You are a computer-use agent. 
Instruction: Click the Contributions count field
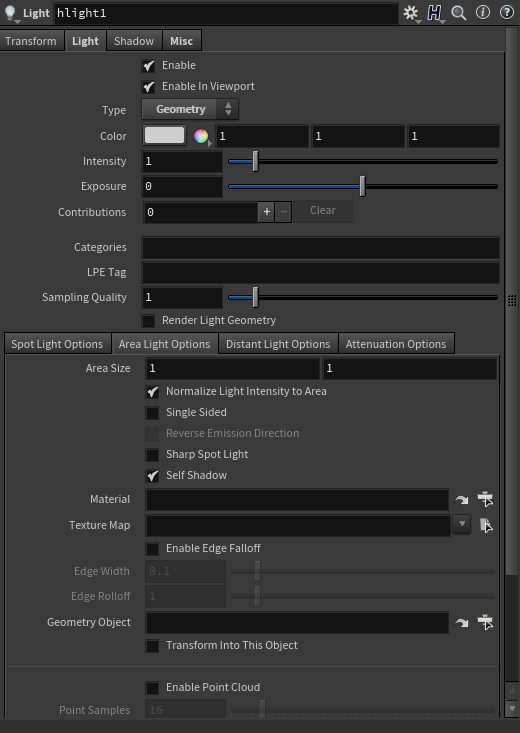click(x=201, y=212)
